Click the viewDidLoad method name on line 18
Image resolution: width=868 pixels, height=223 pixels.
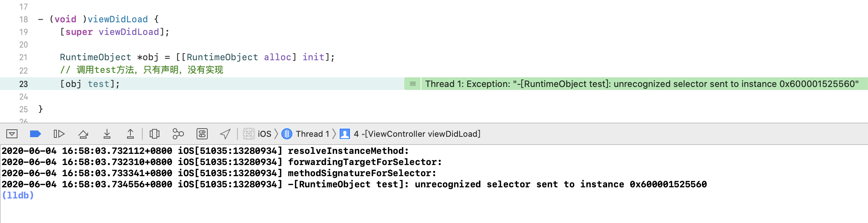click(x=118, y=19)
